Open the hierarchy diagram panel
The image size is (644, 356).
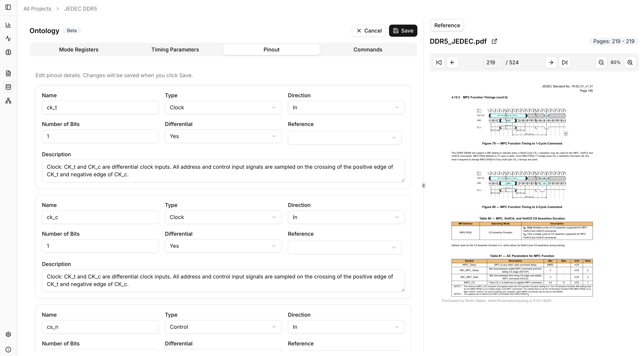point(8,101)
